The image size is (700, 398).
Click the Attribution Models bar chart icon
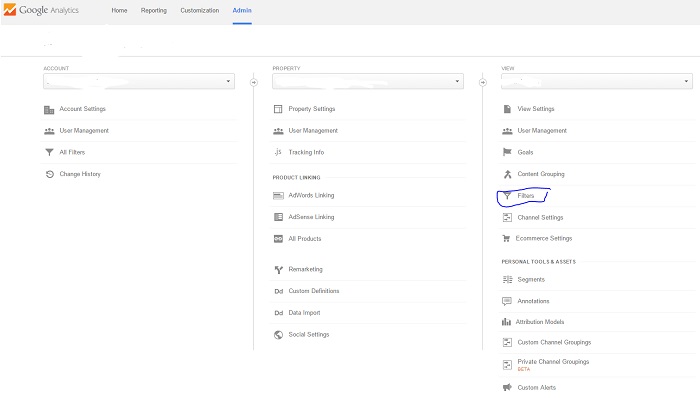(x=506, y=322)
